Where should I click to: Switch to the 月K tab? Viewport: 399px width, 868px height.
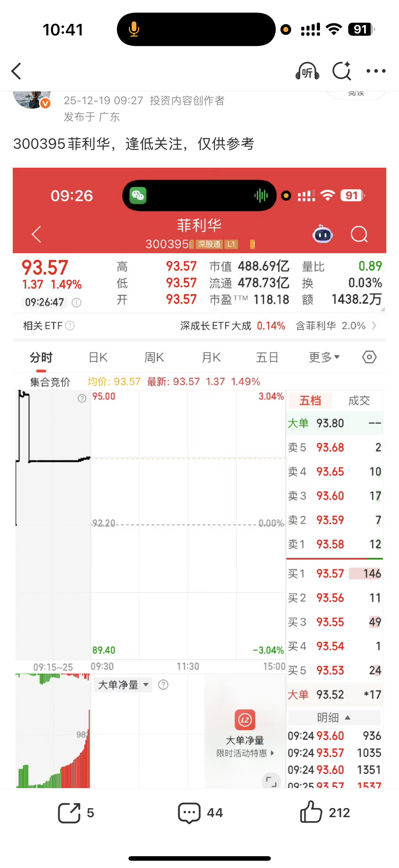tap(211, 357)
